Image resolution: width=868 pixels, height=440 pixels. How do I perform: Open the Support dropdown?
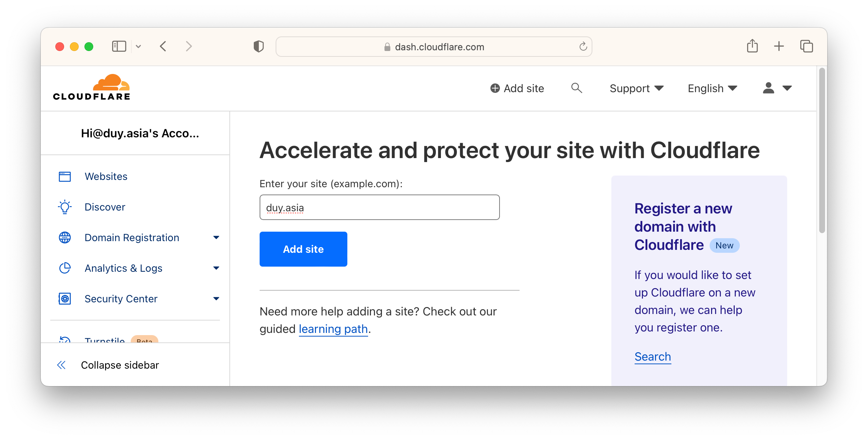[636, 88]
